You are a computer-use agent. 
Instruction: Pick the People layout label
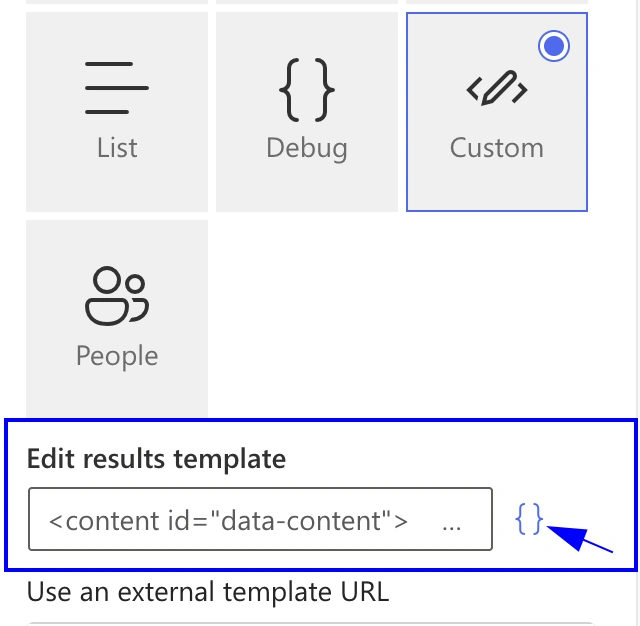point(117,356)
